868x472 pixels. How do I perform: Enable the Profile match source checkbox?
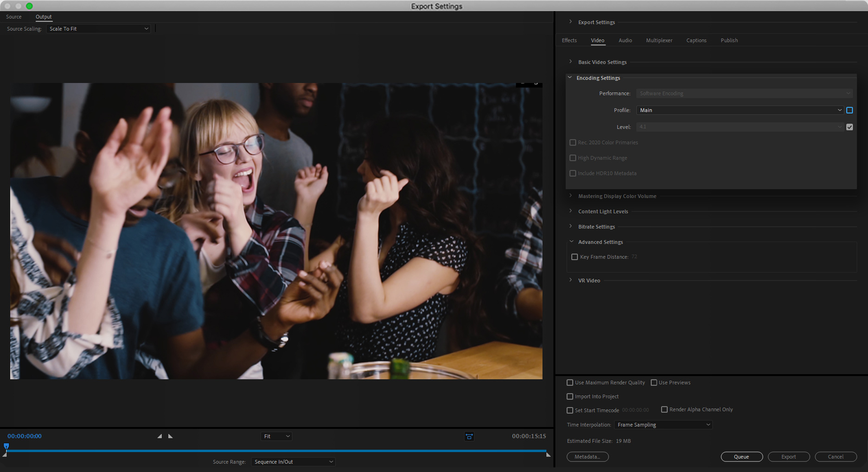click(849, 110)
